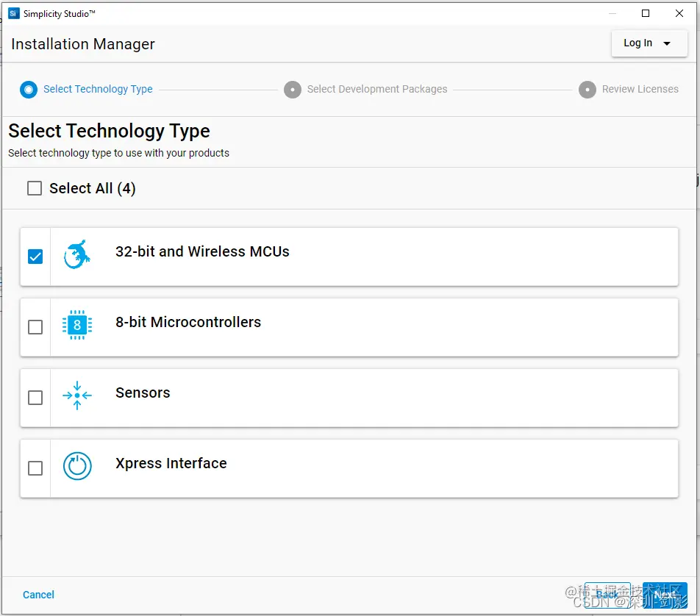
Task: Click the 8-bit chip icon
Action: click(77, 325)
